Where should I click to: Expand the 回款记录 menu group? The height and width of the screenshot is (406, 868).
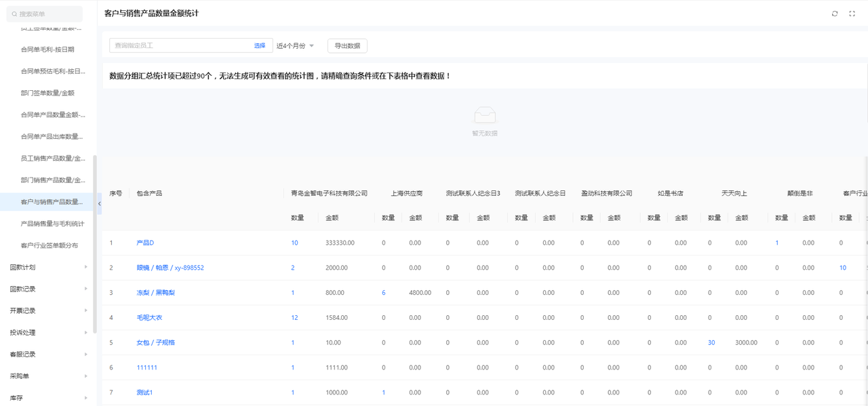(49, 289)
